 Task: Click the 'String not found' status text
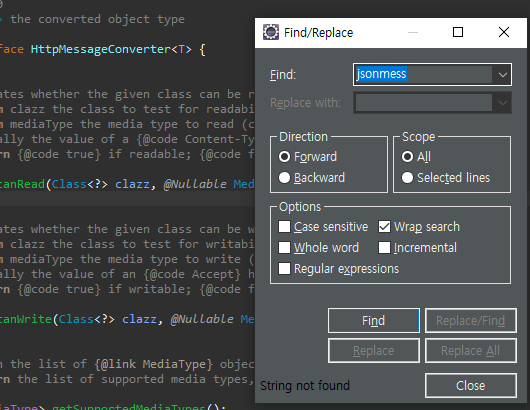305,386
